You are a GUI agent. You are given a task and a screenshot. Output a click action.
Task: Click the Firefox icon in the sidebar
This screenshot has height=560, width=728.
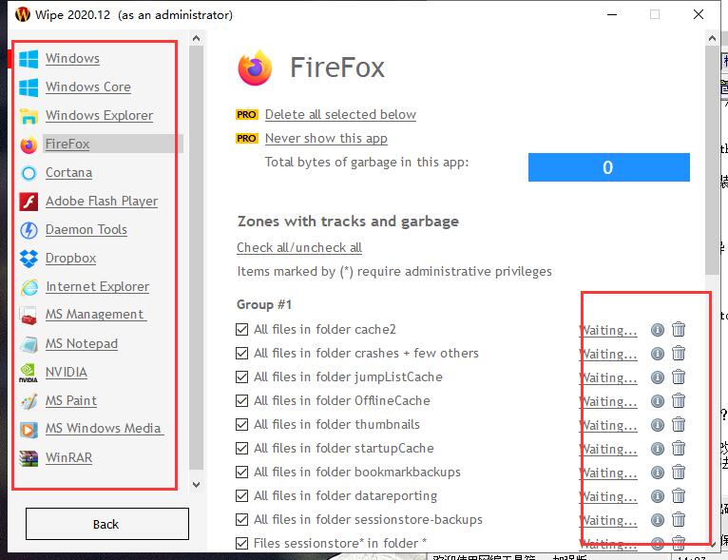tap(29, 145)
